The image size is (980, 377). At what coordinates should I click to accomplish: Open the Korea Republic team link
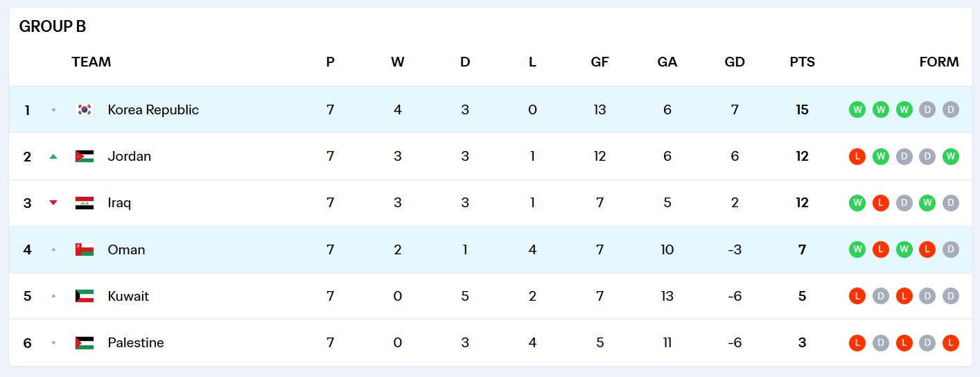[153, 109]
